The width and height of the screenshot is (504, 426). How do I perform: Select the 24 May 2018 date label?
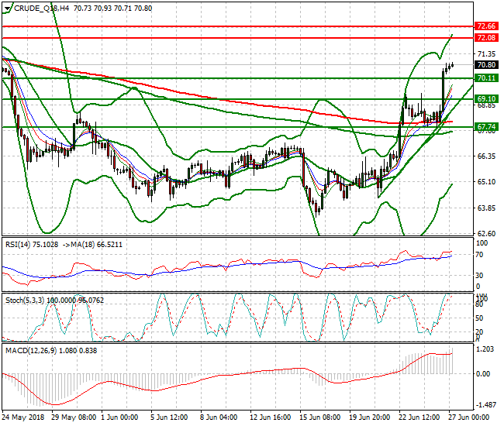point(23,417)
